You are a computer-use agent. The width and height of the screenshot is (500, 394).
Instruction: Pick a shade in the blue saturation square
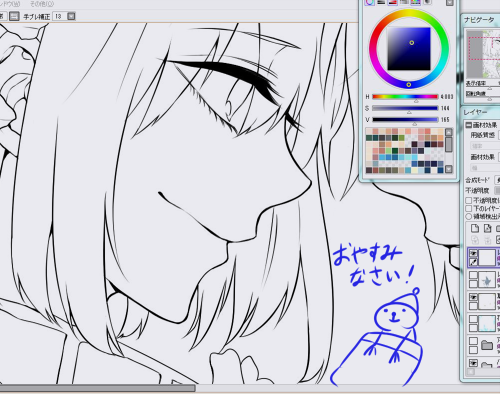tap(409, 49)
